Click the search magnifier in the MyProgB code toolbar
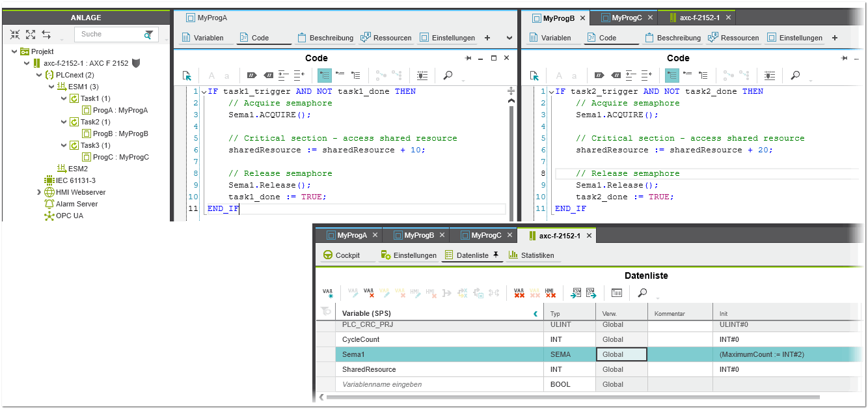The width and height of the screenshot is (868, 409). click(x=794, y=76)
